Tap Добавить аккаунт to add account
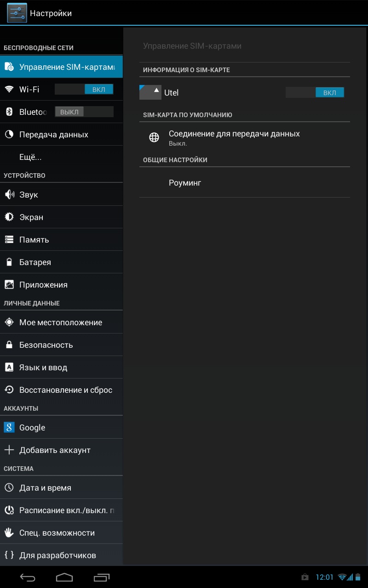This screenshot has width=368, height=588. (55, 450)
